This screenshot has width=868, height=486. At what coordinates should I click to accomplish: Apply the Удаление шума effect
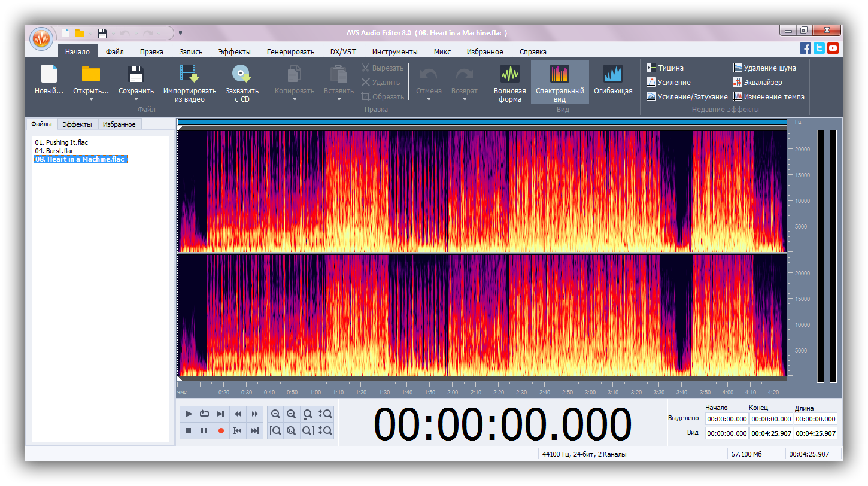point(764,68)
